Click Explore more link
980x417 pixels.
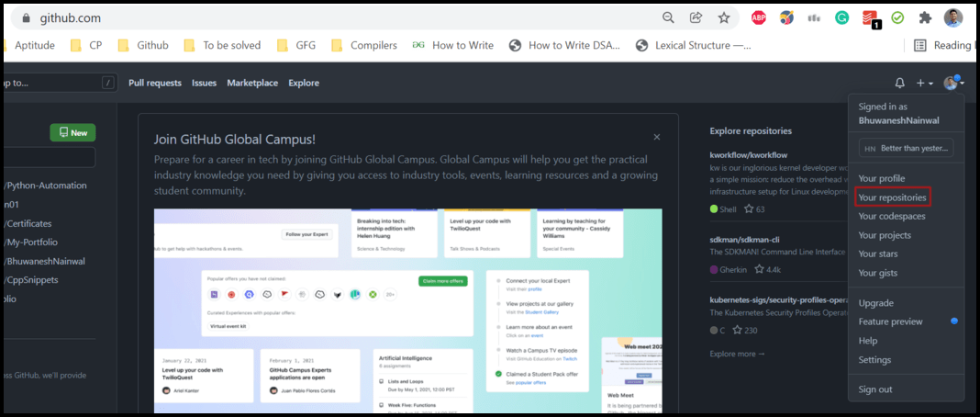[x=737, y=354]
